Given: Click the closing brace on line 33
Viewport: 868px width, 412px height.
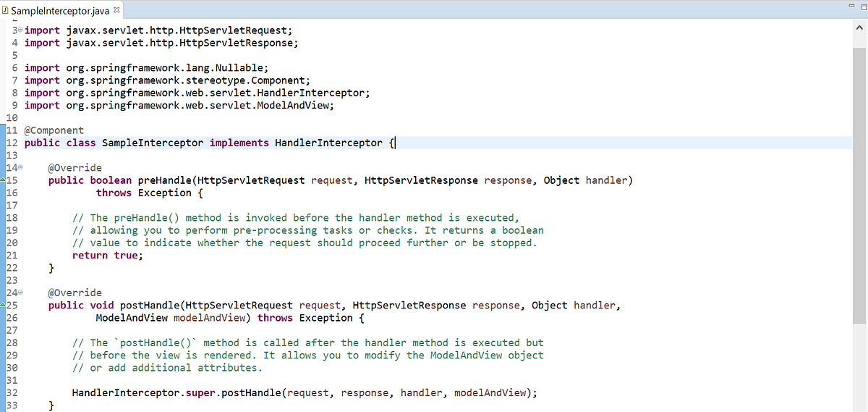Looking at the screenshot, I should (x=51, y=405).
